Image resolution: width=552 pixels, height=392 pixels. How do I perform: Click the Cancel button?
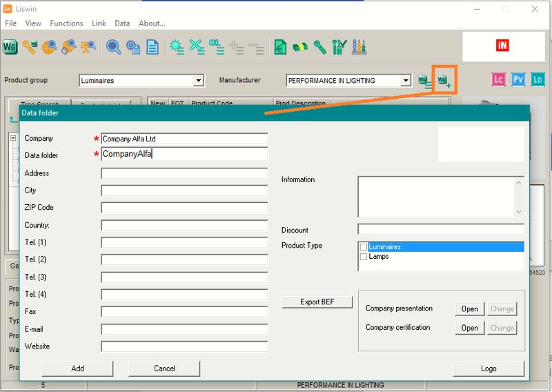(x=164, y=369)
